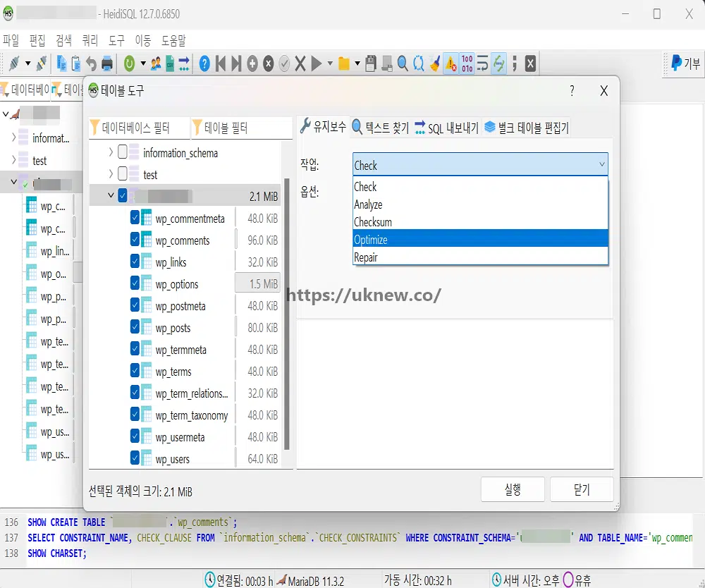Click the run query play icon
The width and height of the screenshot is (705, 588).
[317, 64]
